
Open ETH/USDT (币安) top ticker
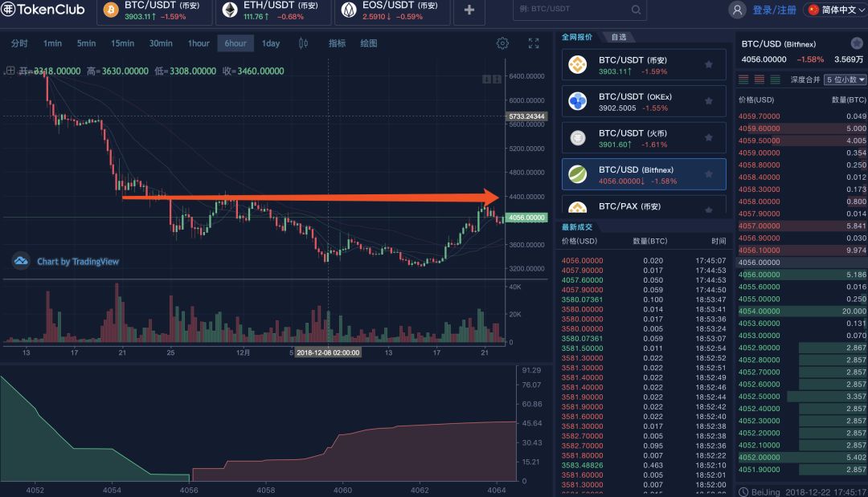[x=273, y=11]
